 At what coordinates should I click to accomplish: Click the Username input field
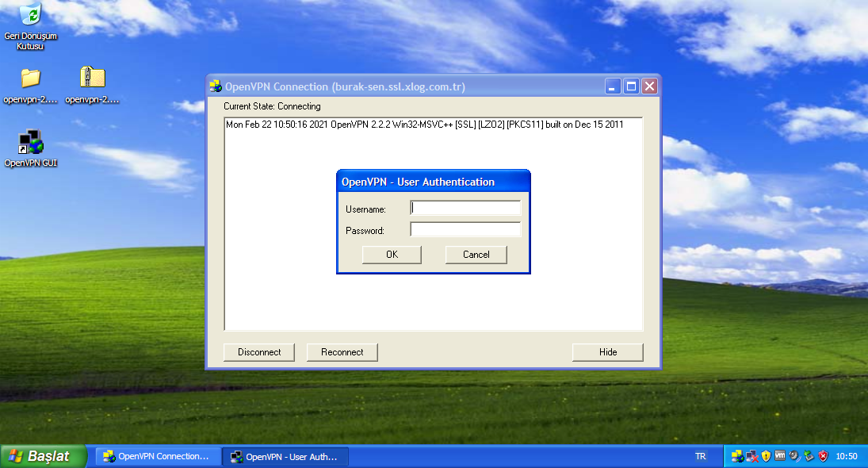pyautogui.click(x=465, y=208)
